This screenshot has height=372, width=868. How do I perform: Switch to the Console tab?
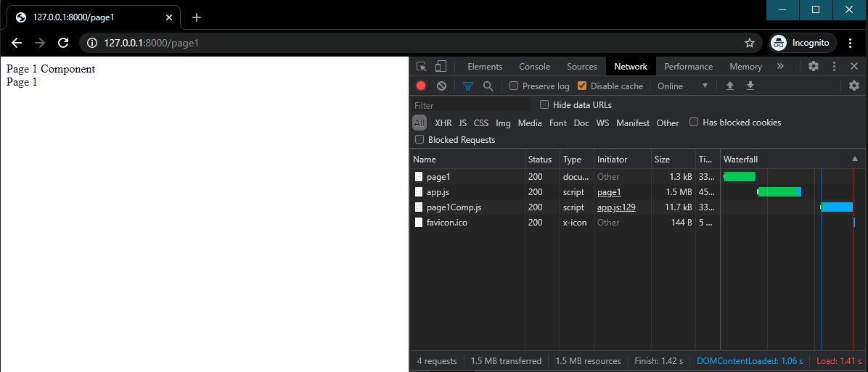[535, 66]
